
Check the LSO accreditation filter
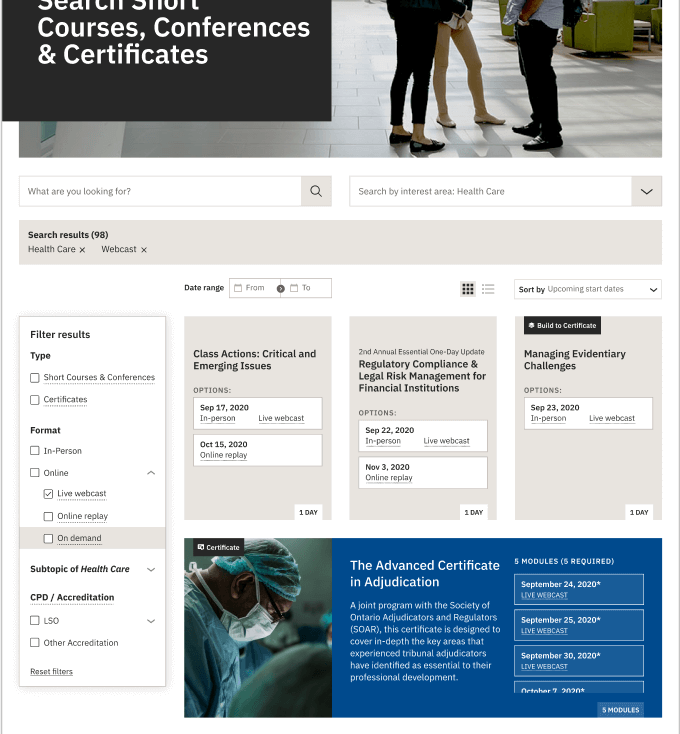(x=35, y=620)
